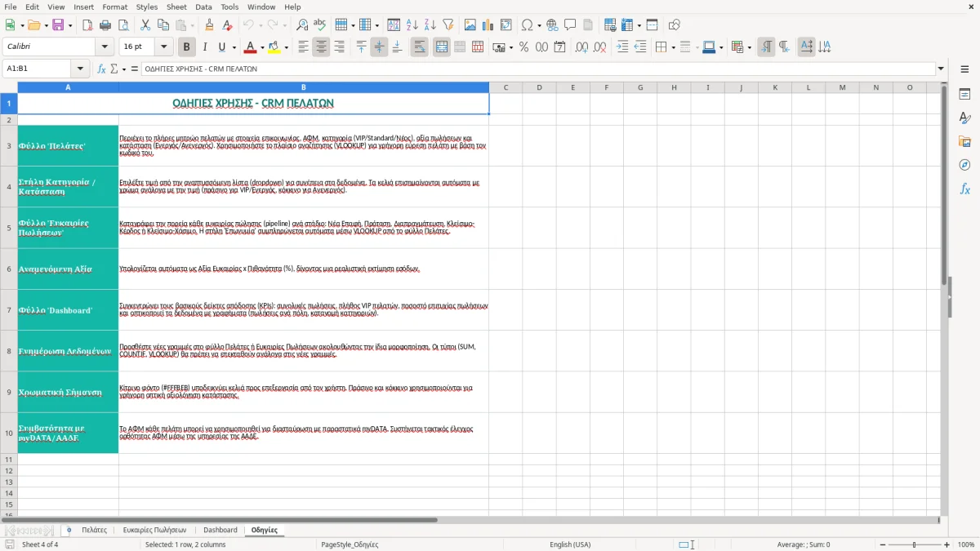This screenshot has width=980, height=551.
Task: Click the Save document icon
Action: [58, 25]
